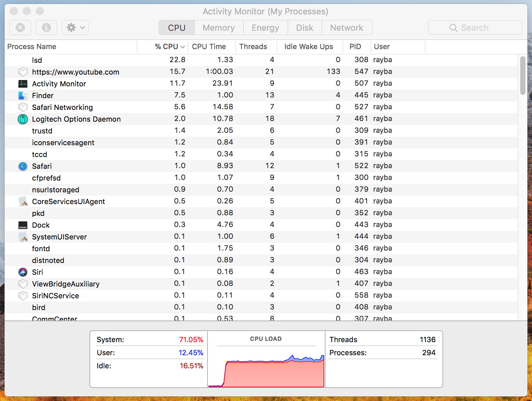Click the magnifying glass search icon
The width and height of the screenshot is (532, 401).
(x=453, y=28)
